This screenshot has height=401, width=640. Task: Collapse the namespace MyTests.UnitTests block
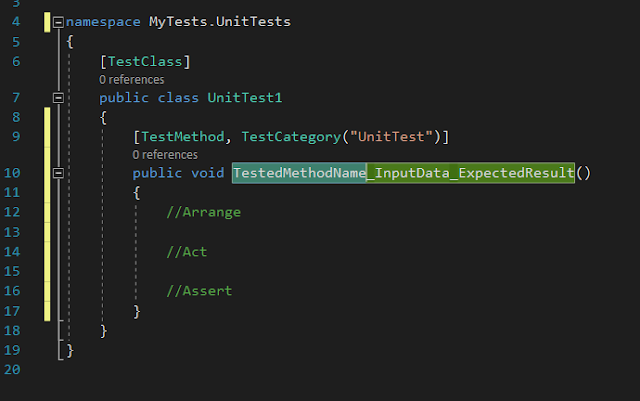(x=58, y=21)
